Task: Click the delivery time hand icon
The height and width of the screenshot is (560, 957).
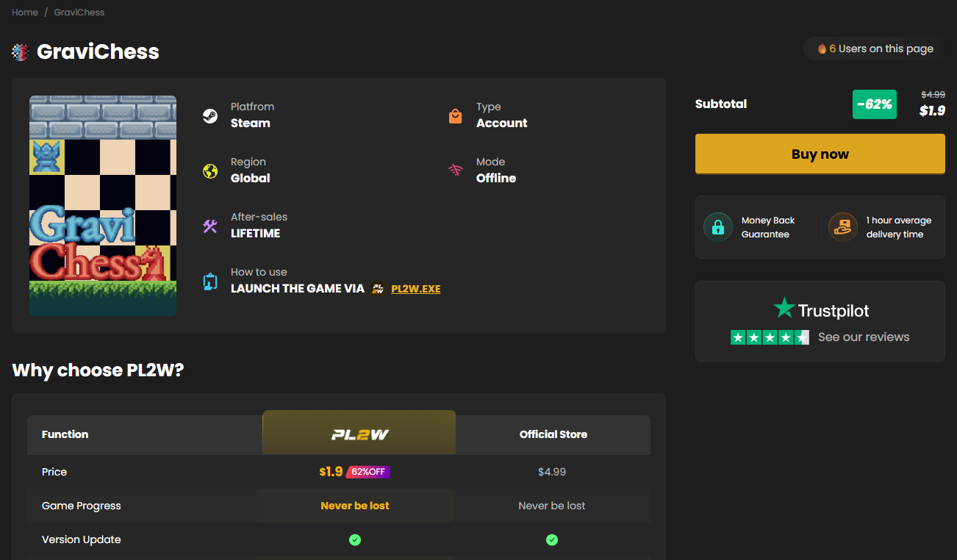Action: coord(843,227)
